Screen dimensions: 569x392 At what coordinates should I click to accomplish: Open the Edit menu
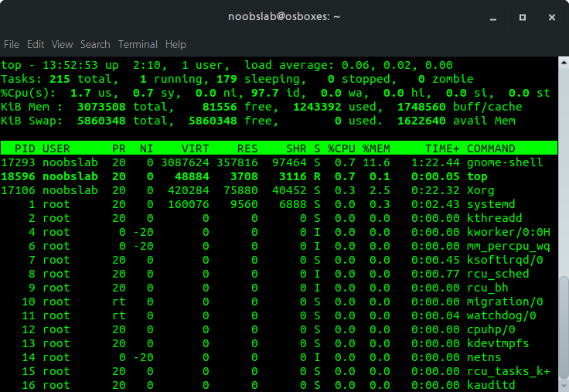36,44
